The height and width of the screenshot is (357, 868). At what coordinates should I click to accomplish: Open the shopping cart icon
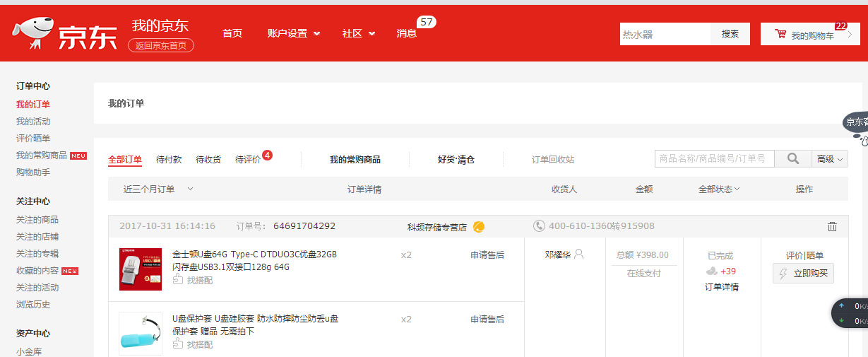point(780,34)
